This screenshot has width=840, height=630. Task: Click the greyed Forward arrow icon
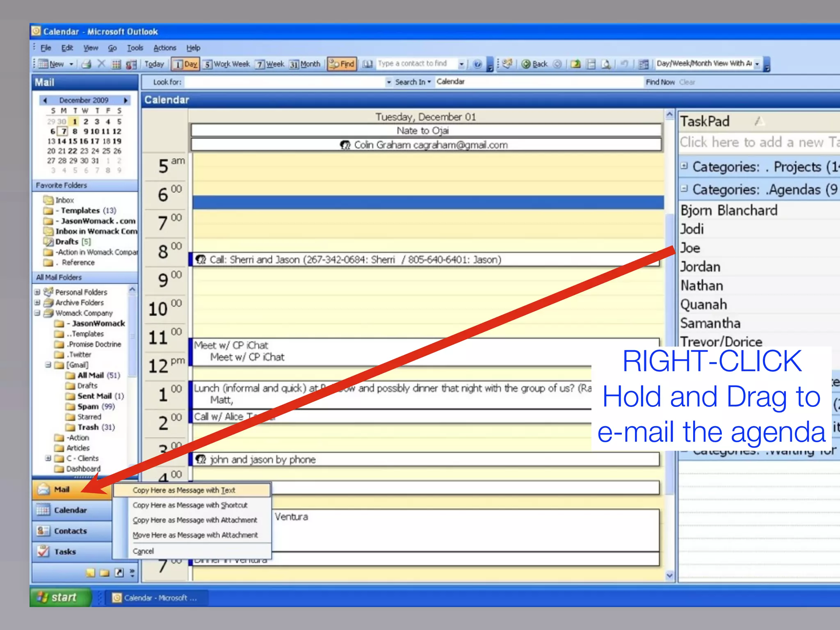click(x=557, y=64)
